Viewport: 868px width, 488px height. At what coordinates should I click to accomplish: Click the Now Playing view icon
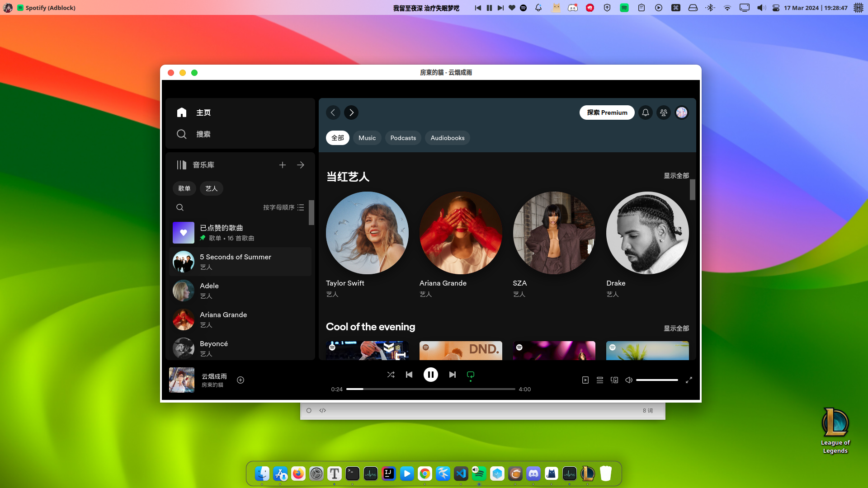(585, 380)
